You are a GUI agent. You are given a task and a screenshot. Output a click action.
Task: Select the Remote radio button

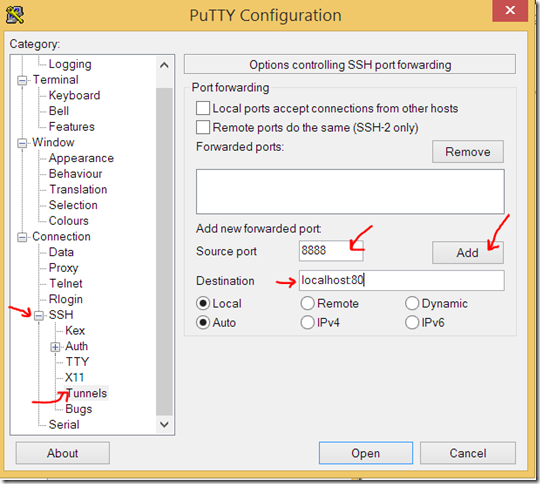[x=307, y=303]
